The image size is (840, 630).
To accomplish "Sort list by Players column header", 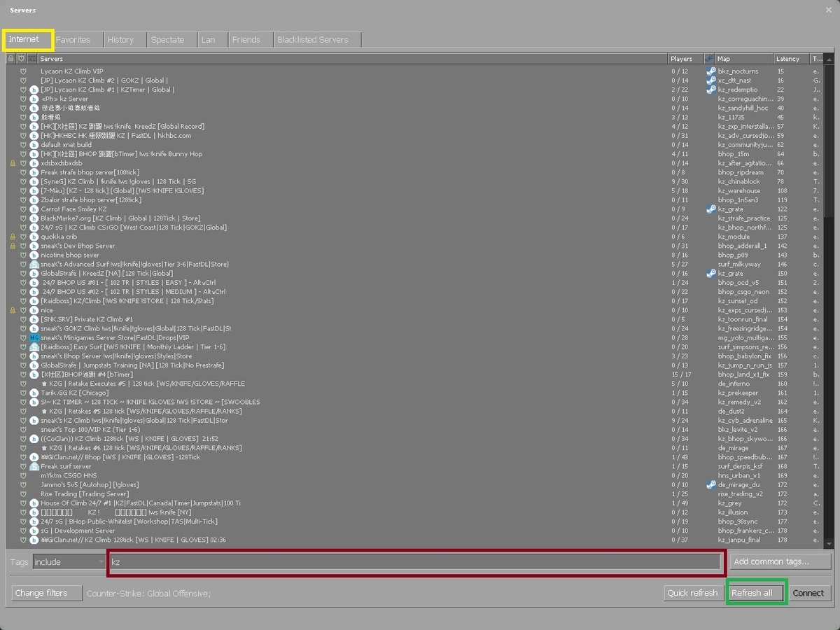I will (x=685, y=59).
